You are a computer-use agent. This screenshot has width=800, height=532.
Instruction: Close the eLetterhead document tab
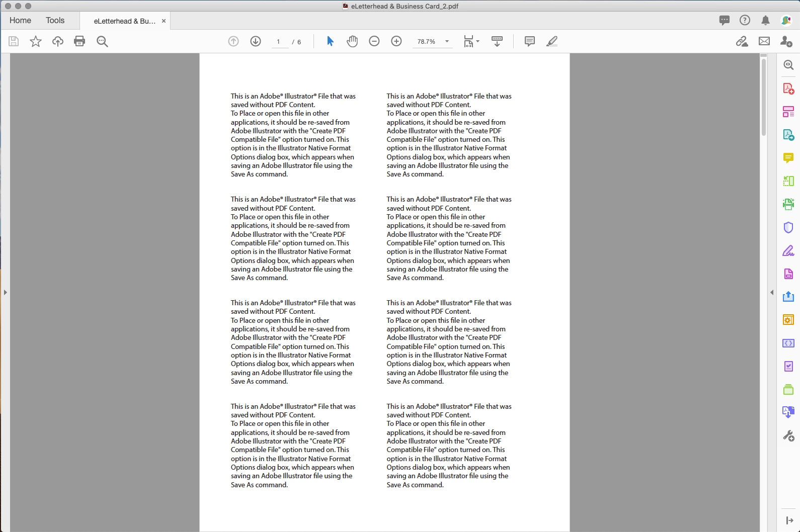click(x=164, y=21)
